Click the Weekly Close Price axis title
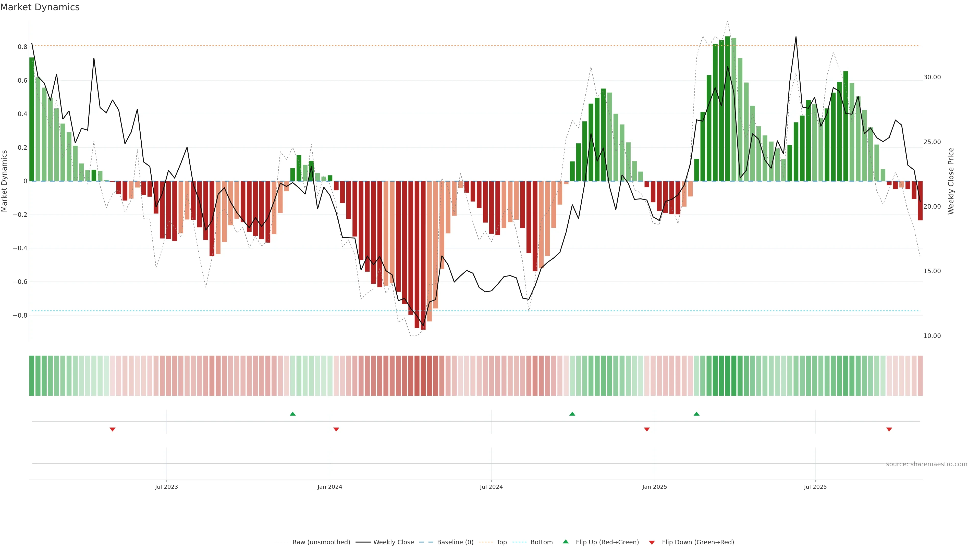Screen dimensions: 980x551 coord(951,181)
